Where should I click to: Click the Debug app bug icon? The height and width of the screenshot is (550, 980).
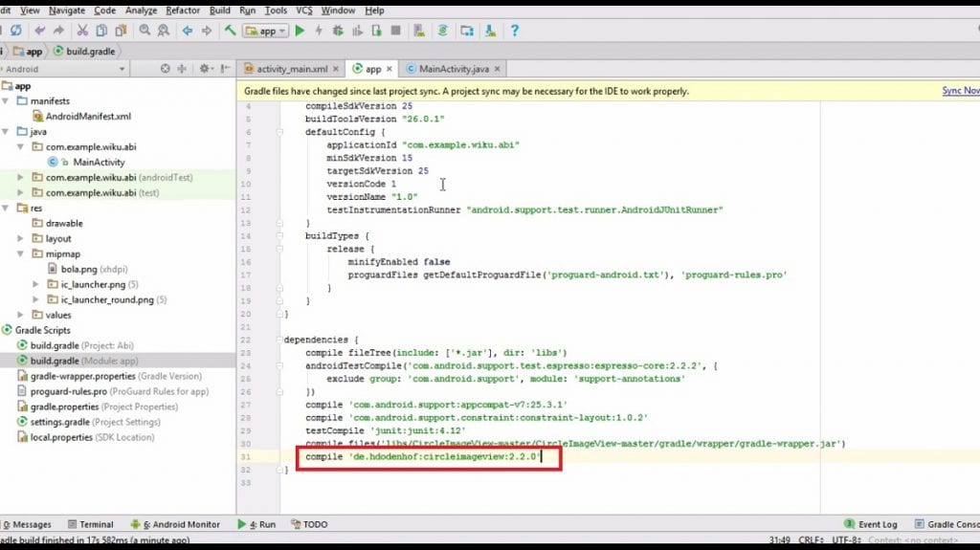337,31
